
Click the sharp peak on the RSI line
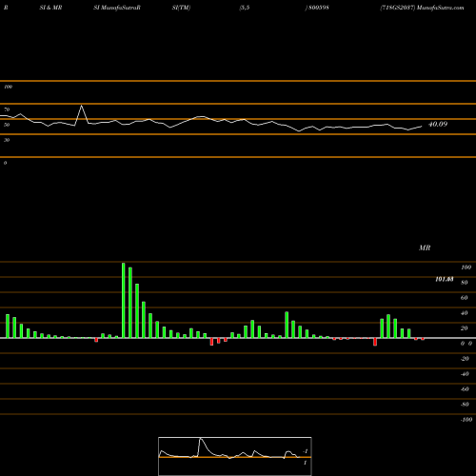click(x=82, y=106)
